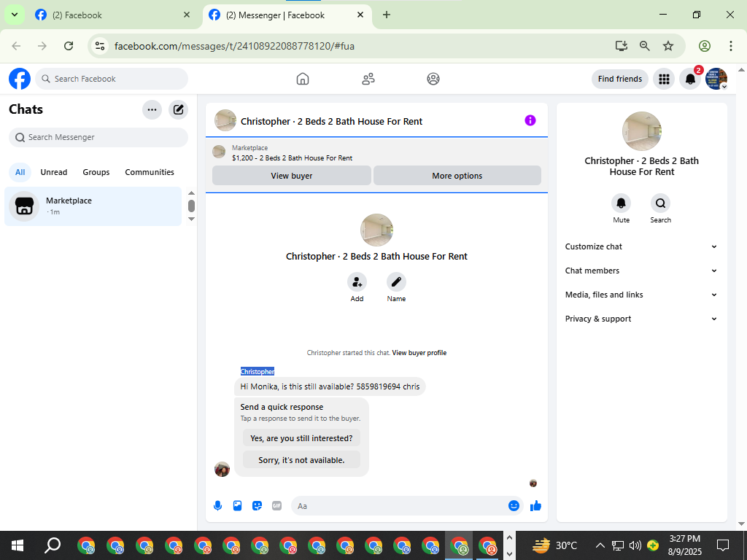Expand Customize chat section
The width and height of the screenshot is (747, 560).
coord(641,246)
